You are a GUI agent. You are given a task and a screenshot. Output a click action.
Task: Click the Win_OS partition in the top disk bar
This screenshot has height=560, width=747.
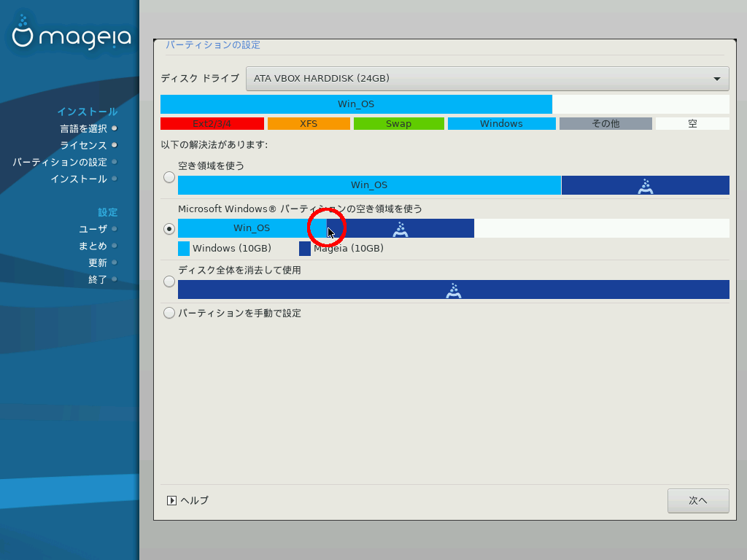356,104
